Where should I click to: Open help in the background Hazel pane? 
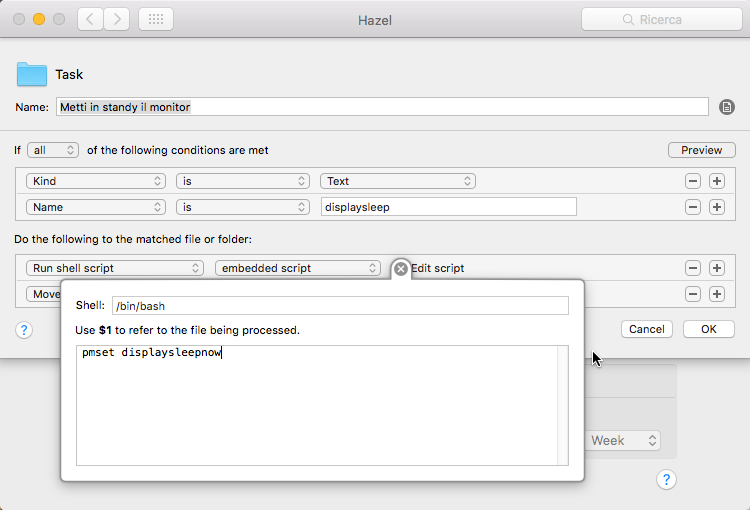tap(666, 479)
